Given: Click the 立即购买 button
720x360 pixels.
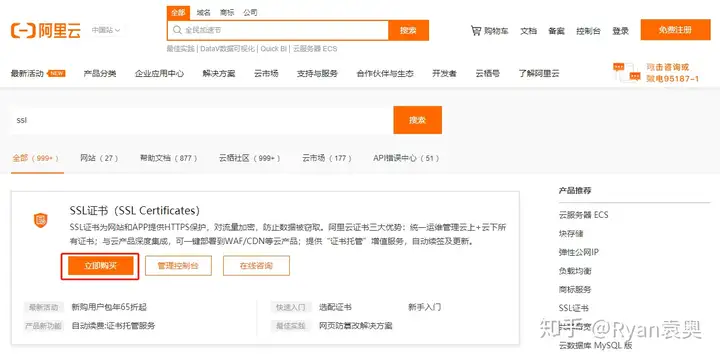Looking at the screenshot, I should tap(101, 266).
